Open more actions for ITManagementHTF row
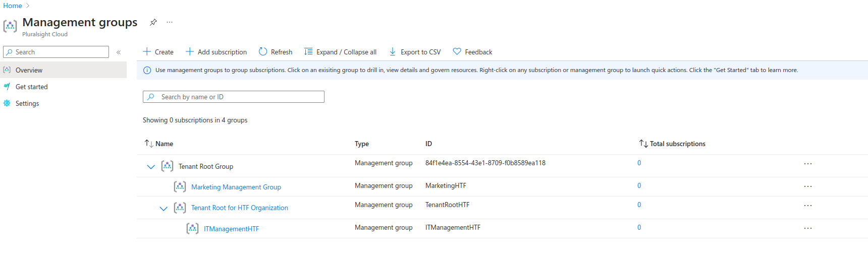The height and width of the screenshot is (263, 868). point(807,228)
